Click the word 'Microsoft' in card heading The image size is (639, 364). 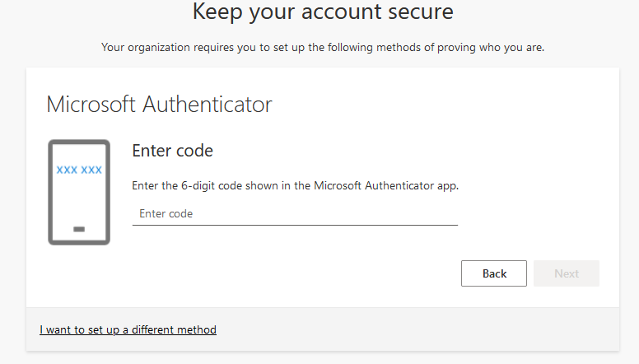click(x=91, y=105)
